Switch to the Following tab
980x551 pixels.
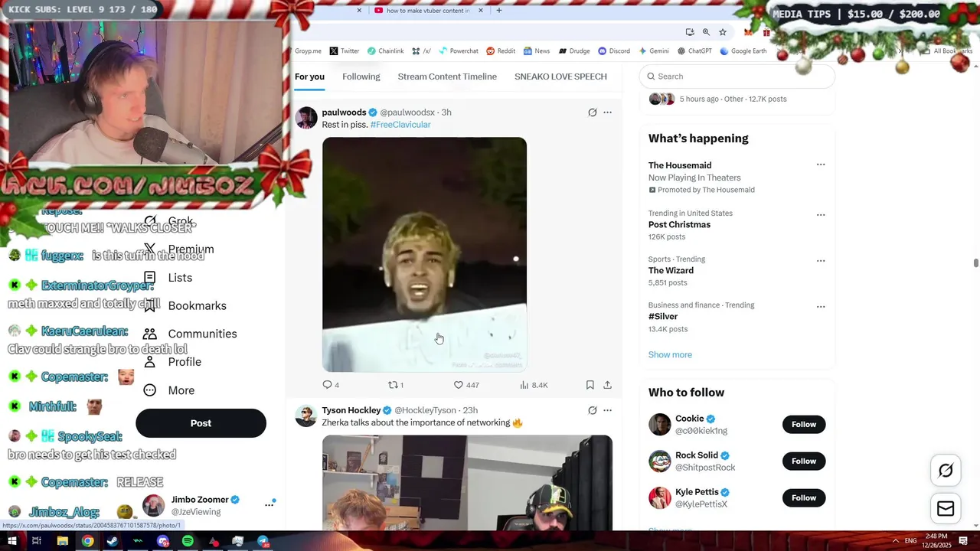361,77
